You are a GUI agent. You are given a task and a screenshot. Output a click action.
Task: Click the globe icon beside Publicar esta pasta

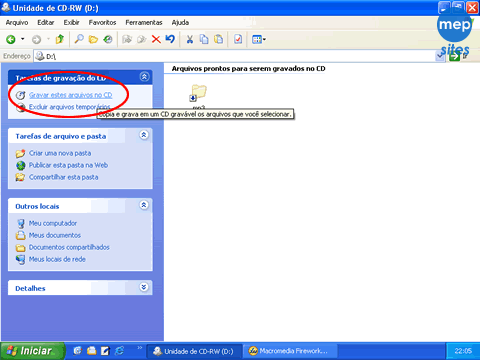coord(21,165)
